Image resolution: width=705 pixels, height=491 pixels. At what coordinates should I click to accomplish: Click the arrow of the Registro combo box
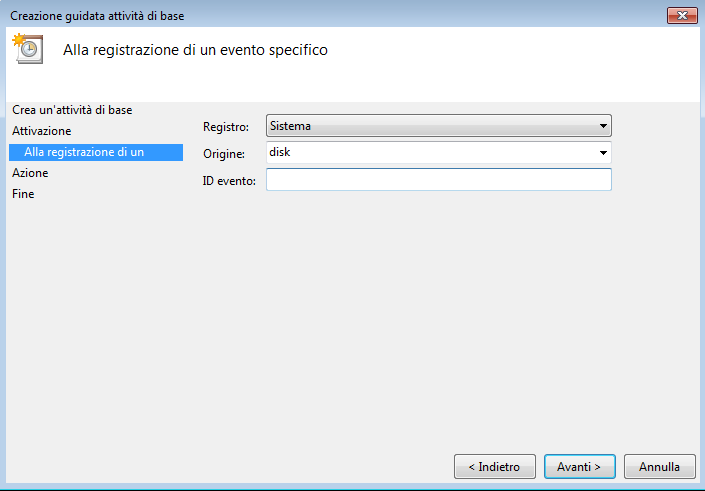click(x=603, y=126)
